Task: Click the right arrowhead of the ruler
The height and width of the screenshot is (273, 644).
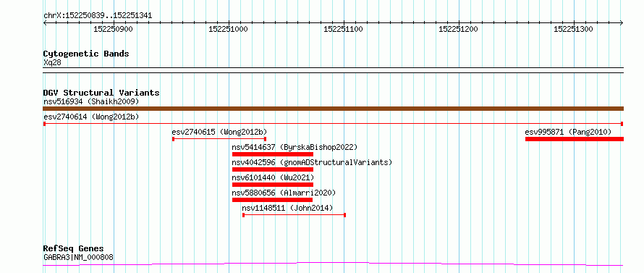Action: (x=622, y=23)
